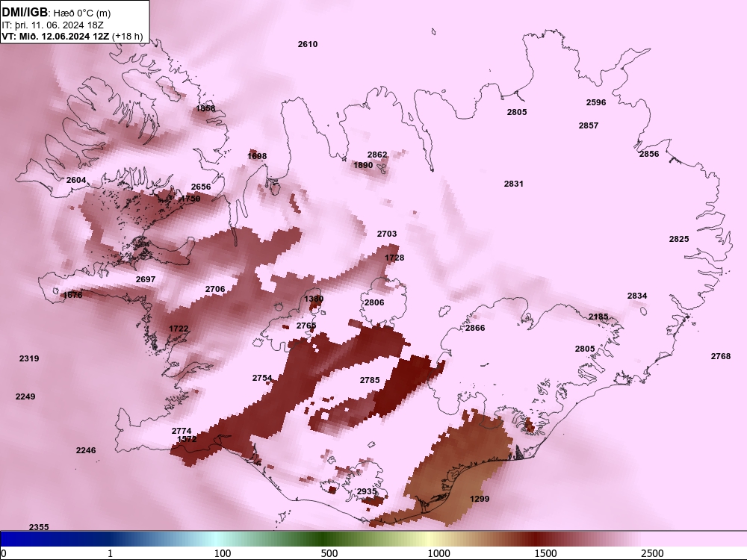Click the 2596 height value
Image resolution: width=747 pixels, height=560 pixels.
(x=596, y=102)
